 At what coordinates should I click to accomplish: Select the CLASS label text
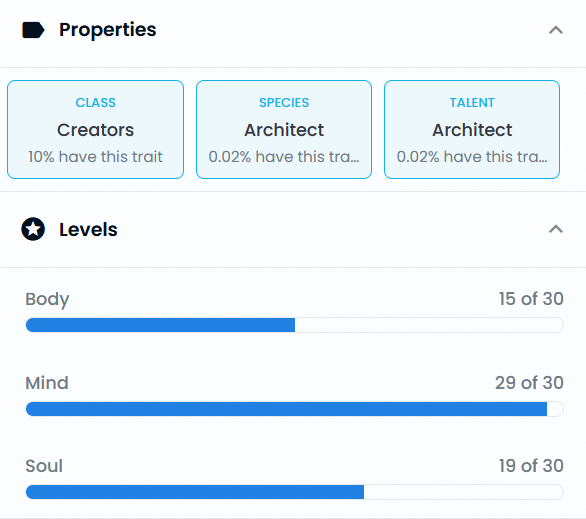pyautogui.click(x=96, y=103)
